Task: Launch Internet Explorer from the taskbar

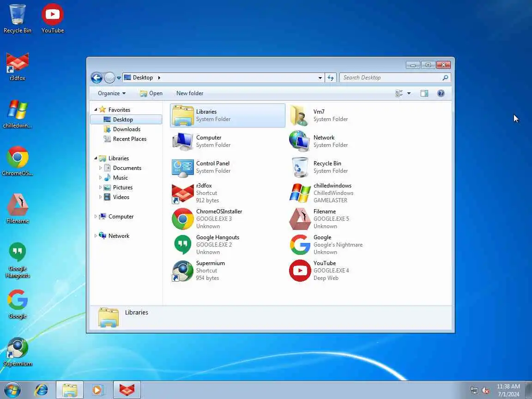Action: [42, 390]
